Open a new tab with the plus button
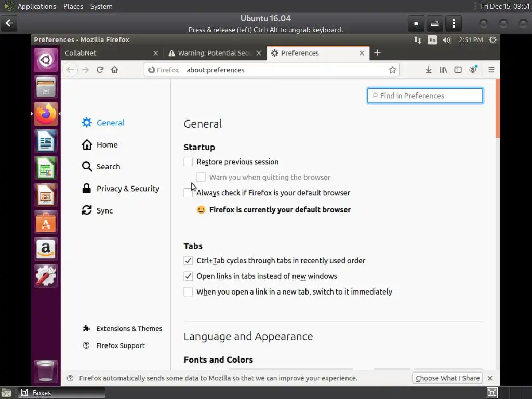Viewport: 532px width, 399px height. 377,52
